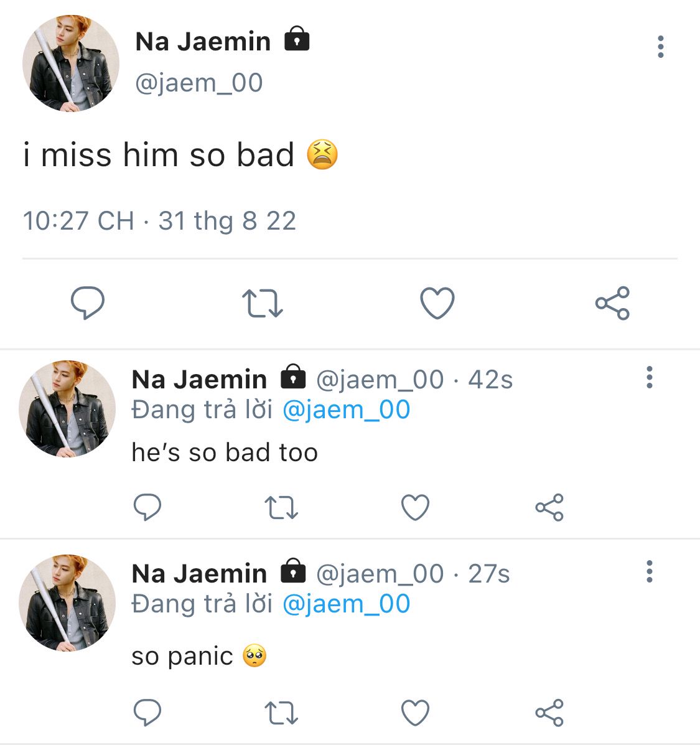Open Na Jaemin's profile picture on main tweet
Viewport: 700px width, 745px height.
pyautogui.click(x=70, y=63)
